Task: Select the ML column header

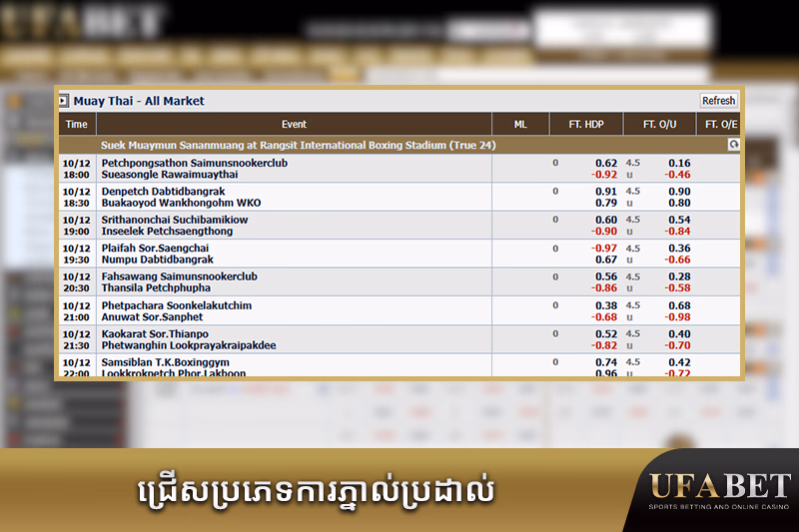Action: pyautogui.click(x=520, y=125)
